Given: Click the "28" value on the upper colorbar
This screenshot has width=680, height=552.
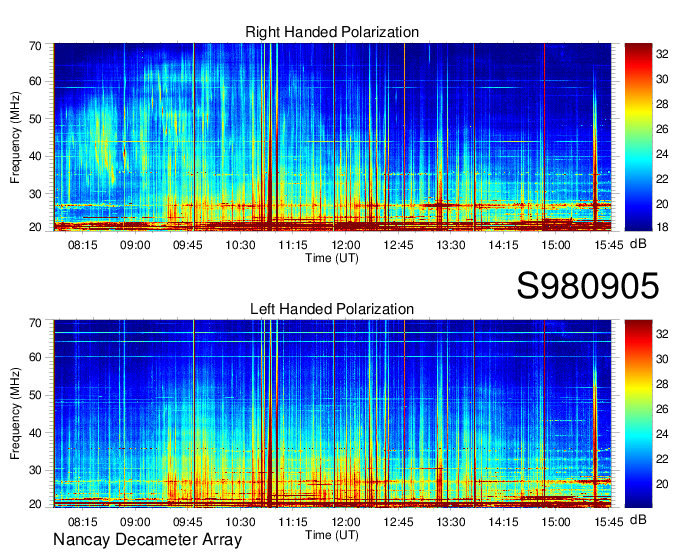Looking at the screenshot, I should click(x=662, y=104).
